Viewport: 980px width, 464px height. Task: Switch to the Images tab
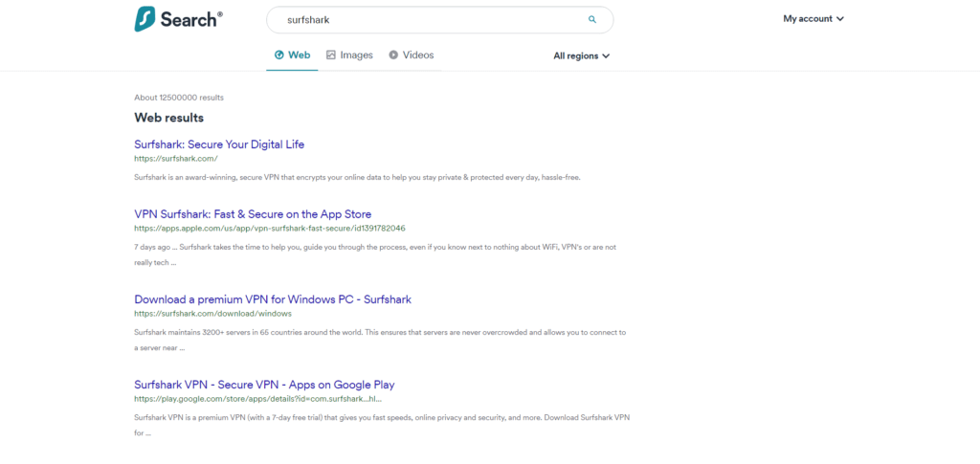click(349, 55)
